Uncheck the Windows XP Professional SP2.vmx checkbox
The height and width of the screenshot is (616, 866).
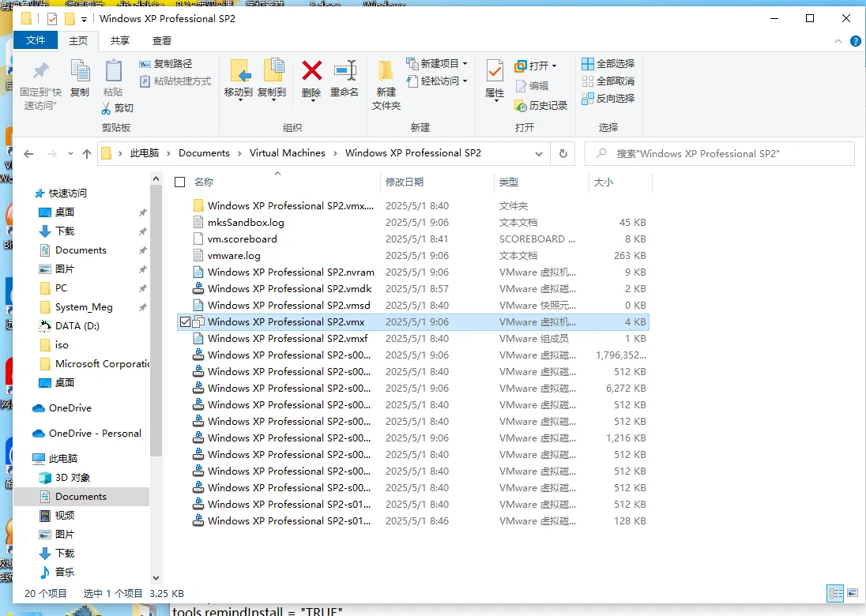click(x=186, y=321)
